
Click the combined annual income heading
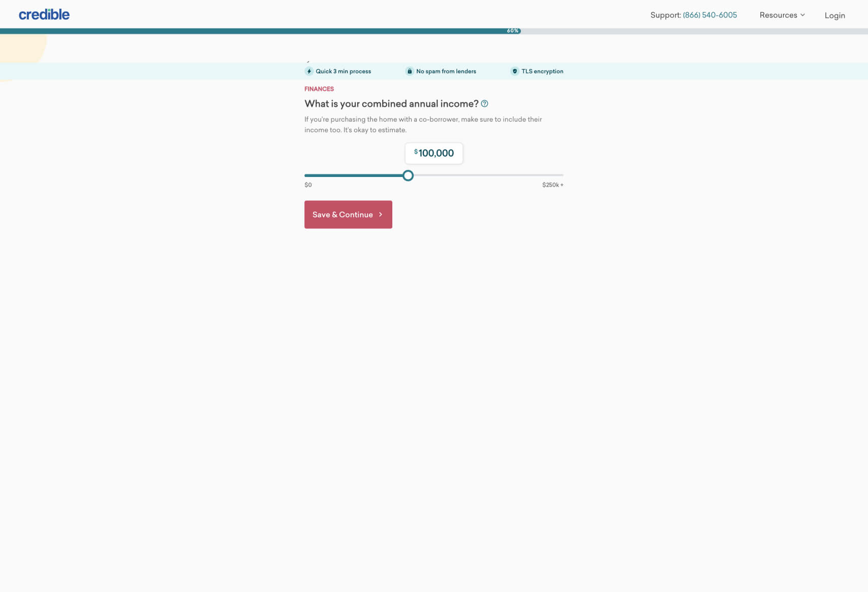click(x=391, y=104)
